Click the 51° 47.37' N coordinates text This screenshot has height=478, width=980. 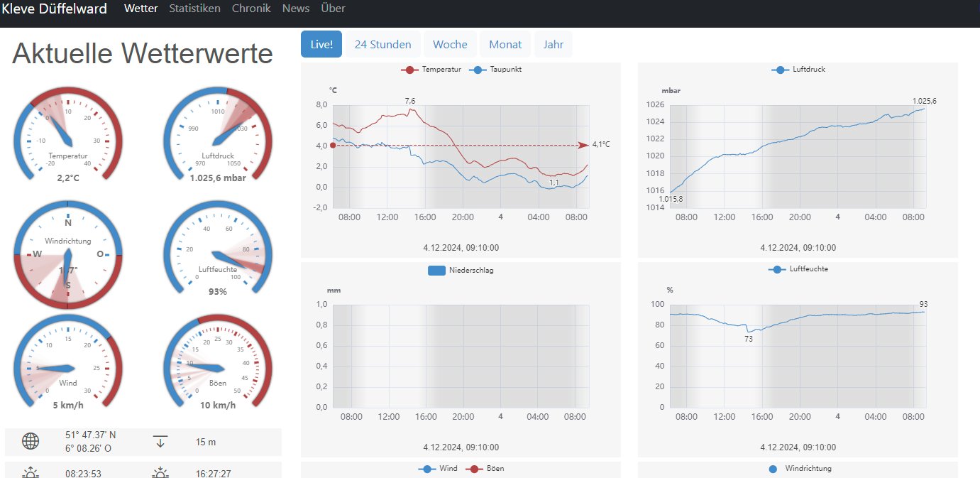click(x=91, y=435)
